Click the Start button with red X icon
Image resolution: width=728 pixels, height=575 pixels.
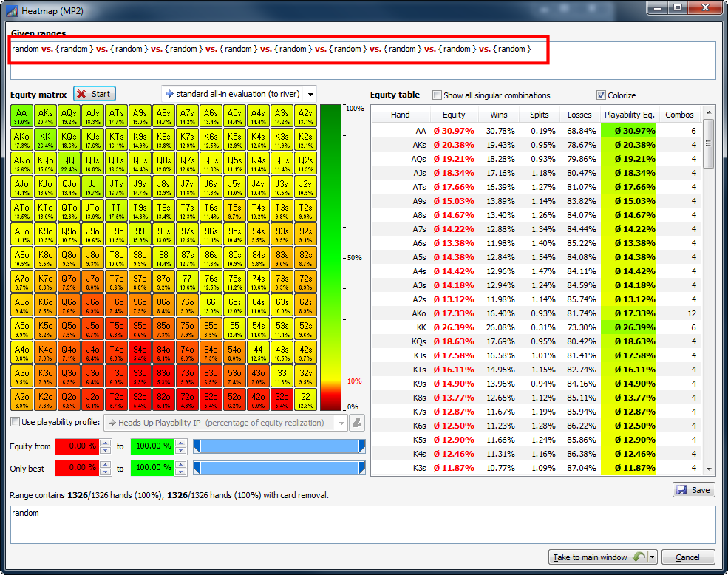[95, 94]
